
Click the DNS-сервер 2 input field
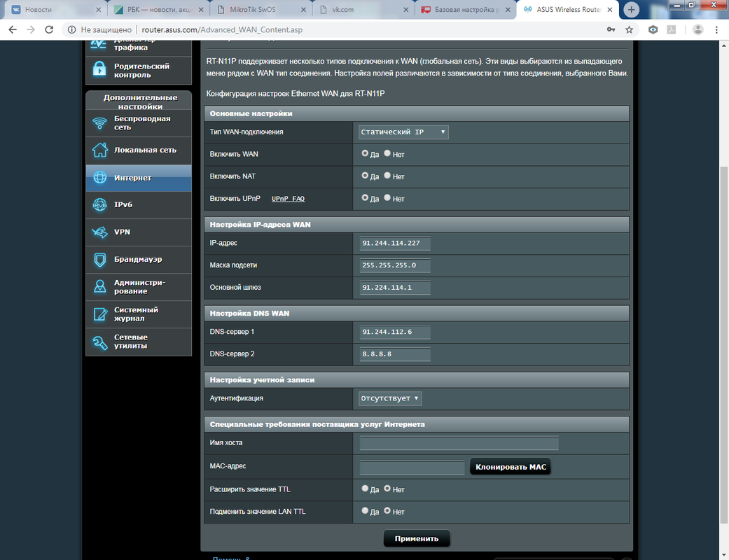(395, 354)
